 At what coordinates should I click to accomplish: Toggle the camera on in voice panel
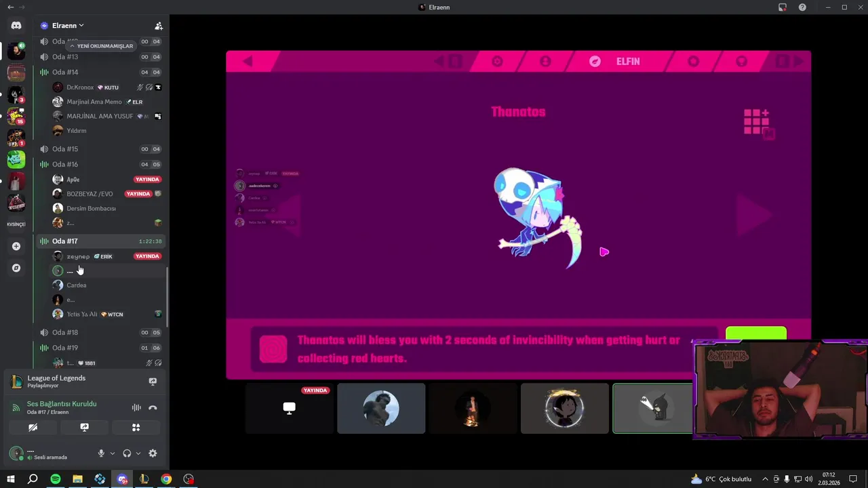(x=33, y=428)
